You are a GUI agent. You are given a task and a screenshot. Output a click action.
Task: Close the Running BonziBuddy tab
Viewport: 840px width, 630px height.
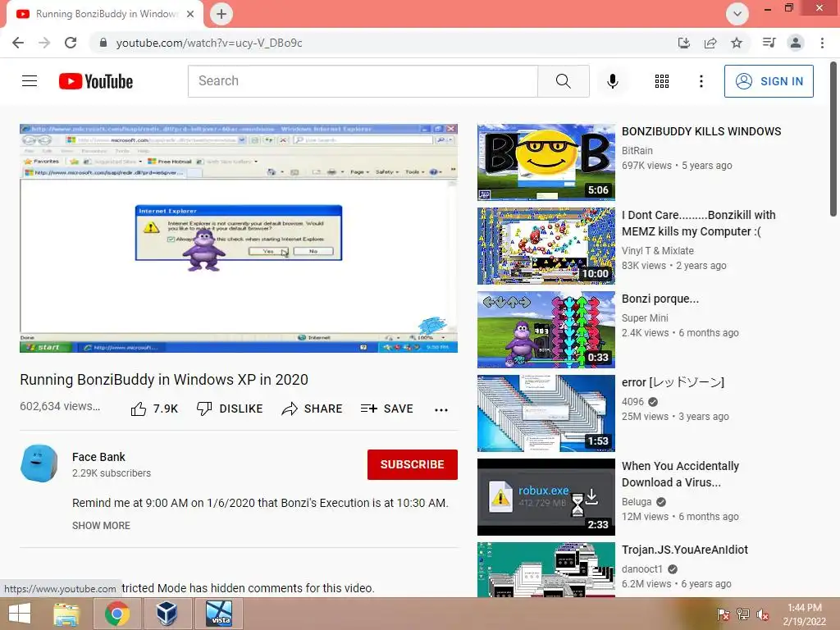[x=190, y=14]
